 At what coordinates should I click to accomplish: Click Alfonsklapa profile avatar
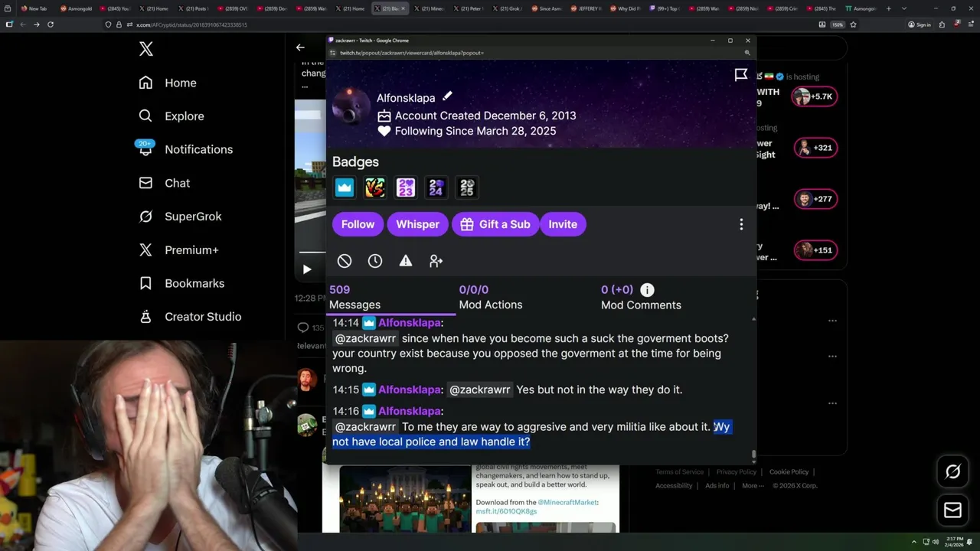tap(351, 106)
